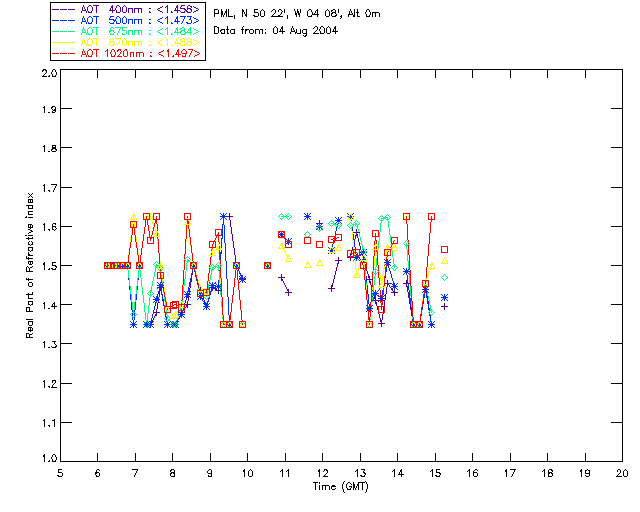This screenshot has width=640, height=512.
Task: Select the station text "PML, N 50 22', W 04 08', Alt 0m"
Action: [297, 14]
